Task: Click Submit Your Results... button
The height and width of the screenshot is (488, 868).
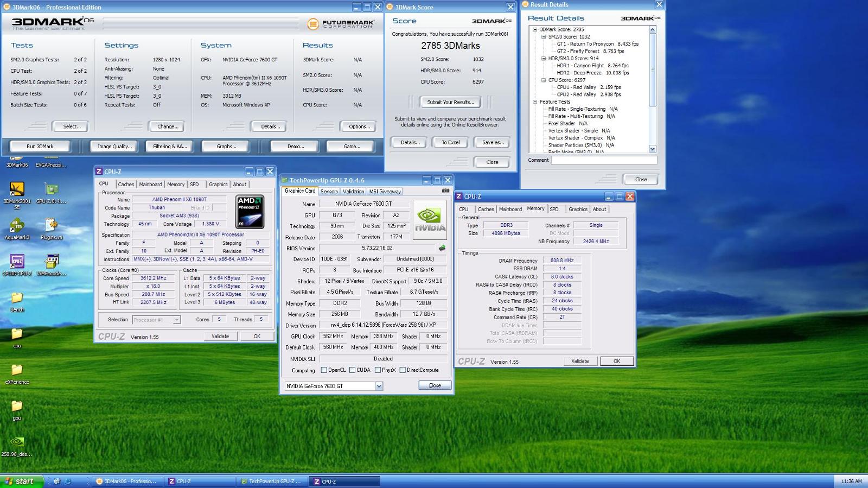Action: (450, 102)
